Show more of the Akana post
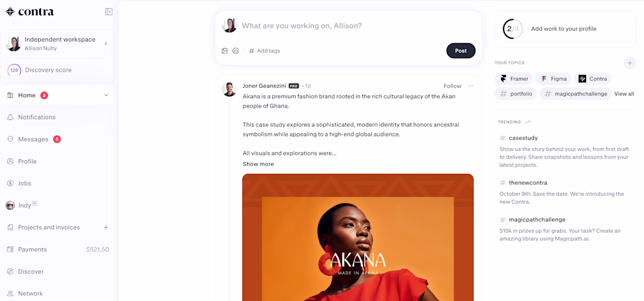Screen dimensions: 644x301 point(258,164)
